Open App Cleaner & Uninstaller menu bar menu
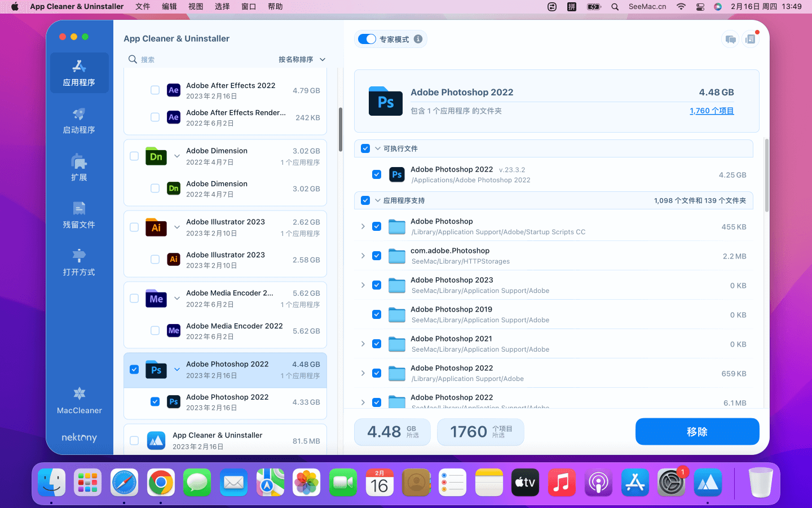812x508 pixels. pyautogui.click(x=77, y=7)
